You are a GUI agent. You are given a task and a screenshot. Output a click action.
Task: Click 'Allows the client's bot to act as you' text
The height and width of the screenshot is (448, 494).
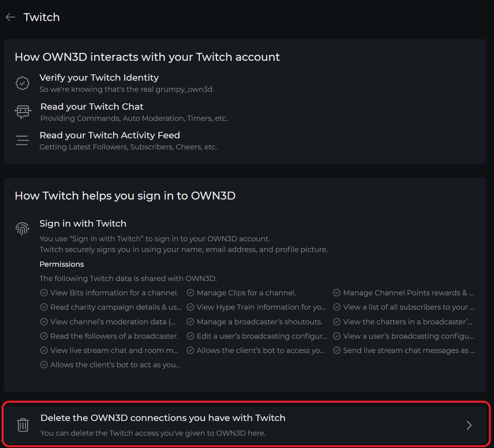click(x=115, y=365)
